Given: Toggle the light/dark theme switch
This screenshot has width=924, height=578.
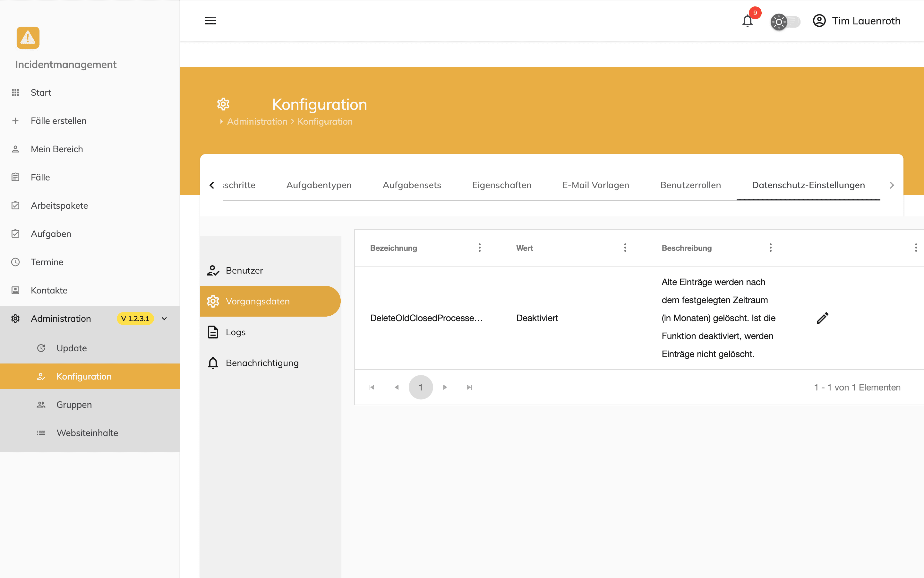Looking at the screenshot, I should (785, 22).
